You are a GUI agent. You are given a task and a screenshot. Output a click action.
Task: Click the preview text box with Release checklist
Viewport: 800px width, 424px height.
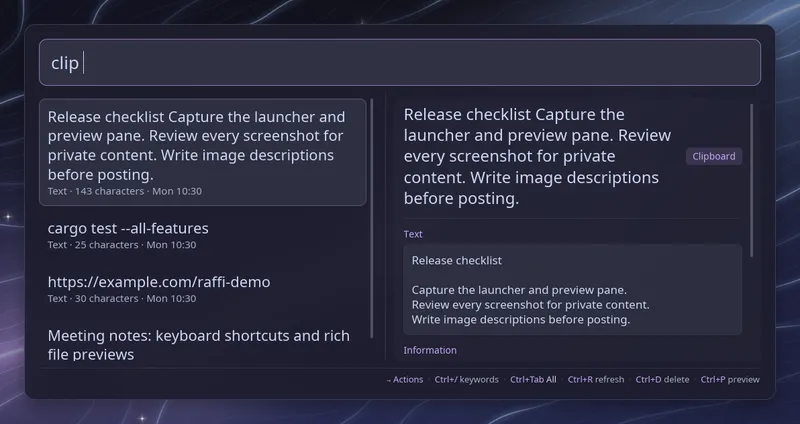point(572,289)
